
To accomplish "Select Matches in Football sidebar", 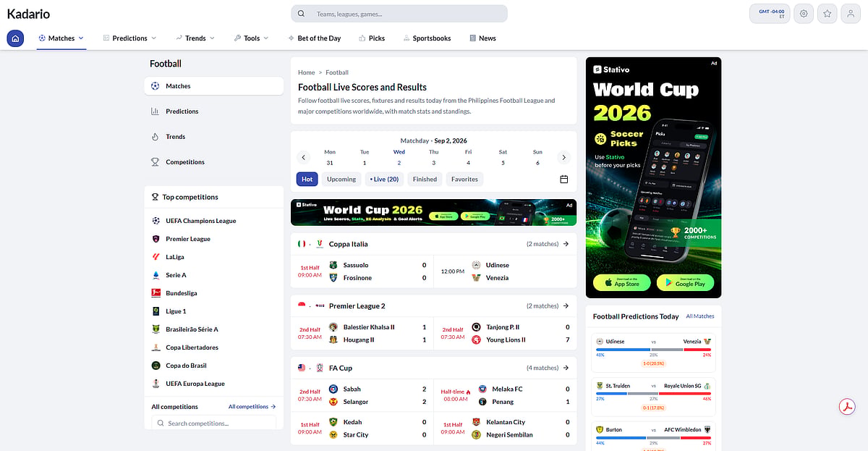I will point(213,86).
